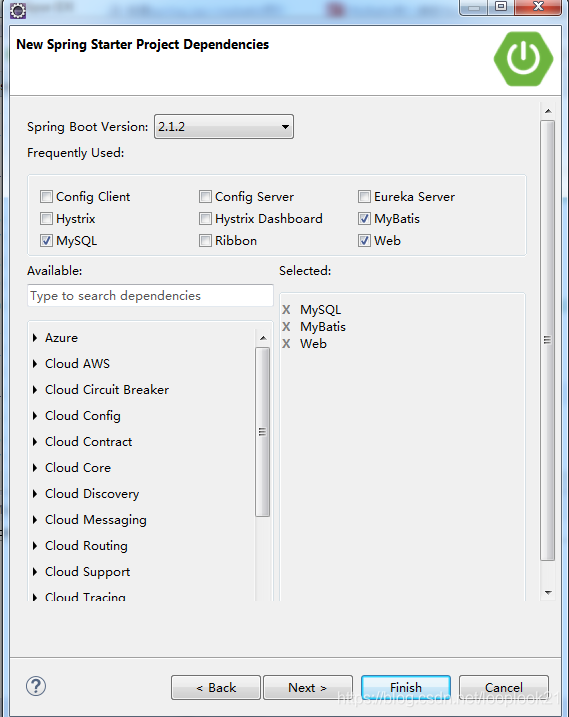This screenshot has height=717, width=569.
Task: Select the Cloud Discovery tree label
Action: (92, 494)
